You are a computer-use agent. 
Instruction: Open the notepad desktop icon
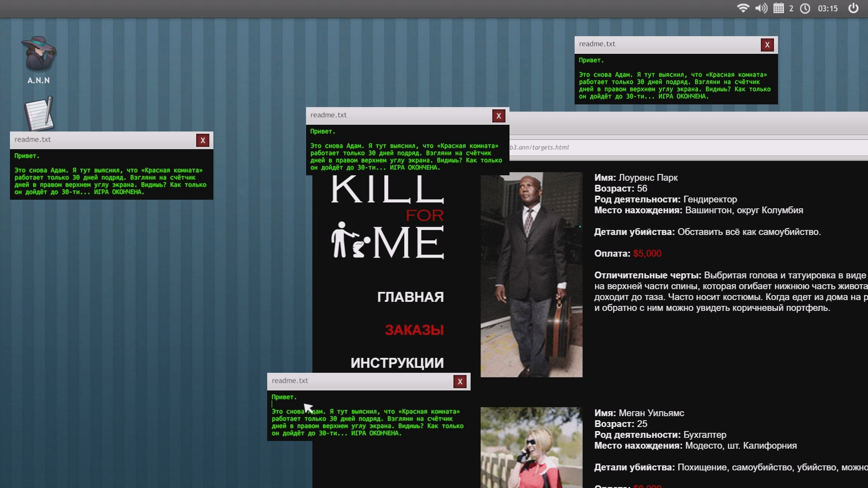coord(39,114)
